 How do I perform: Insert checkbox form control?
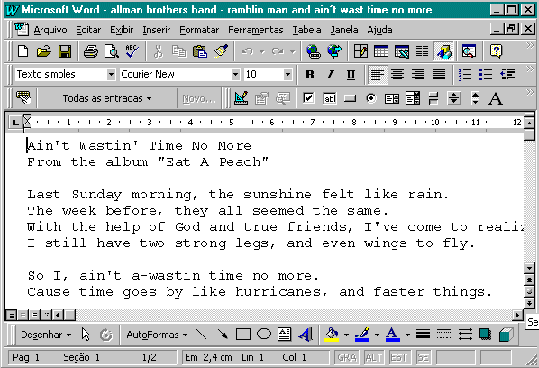308,99
